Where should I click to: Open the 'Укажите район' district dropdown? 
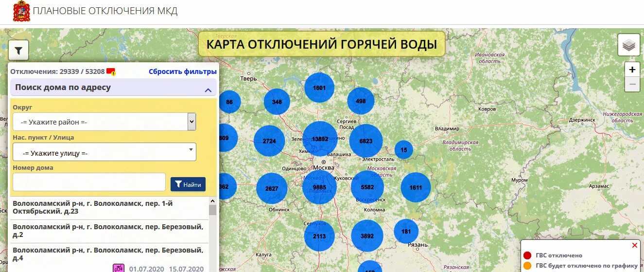click(104, 122)
